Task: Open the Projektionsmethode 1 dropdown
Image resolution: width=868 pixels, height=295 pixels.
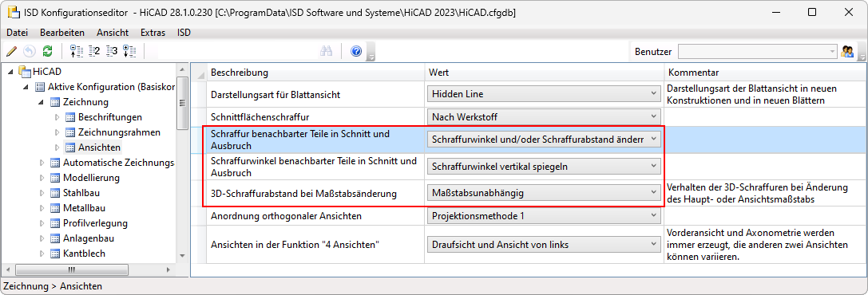Action: click(x=544, y=216)
